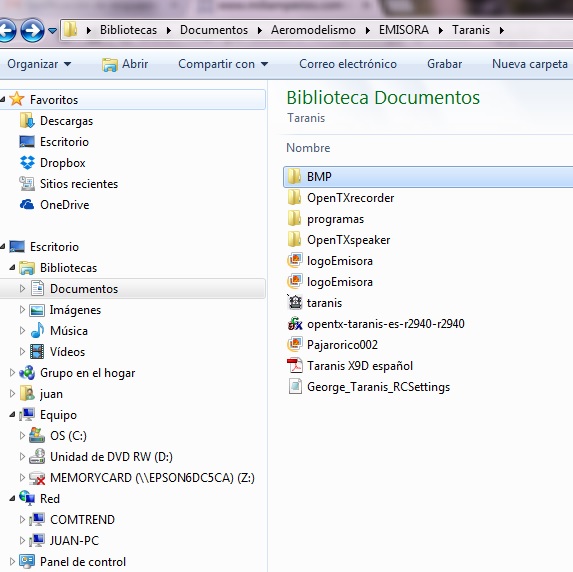Screen dimensions: 573x572
Task: Click the EMISORA breadcrumb
Action: click(x=404, y=30)
